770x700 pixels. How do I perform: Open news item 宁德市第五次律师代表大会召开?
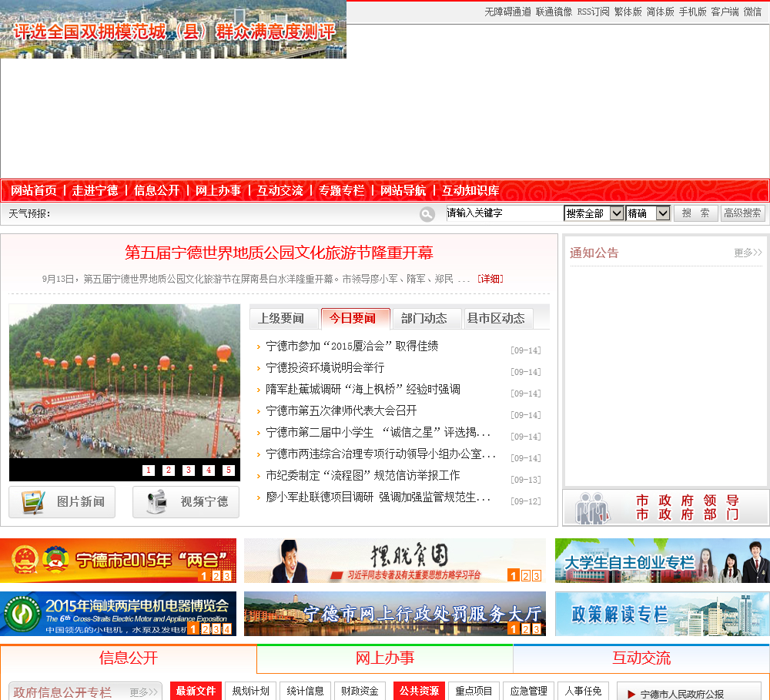[x=341, y=410]
